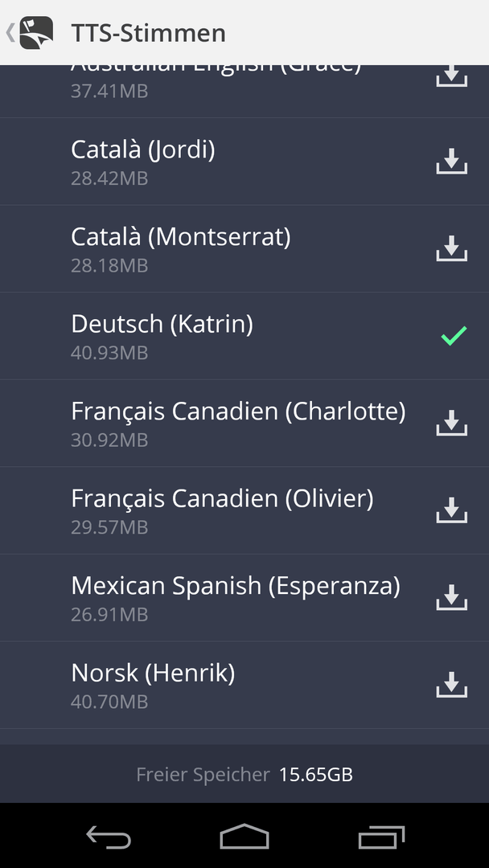489x868 pixels.
Task: Select Català (Jordi) list entry
Action: 244,162
